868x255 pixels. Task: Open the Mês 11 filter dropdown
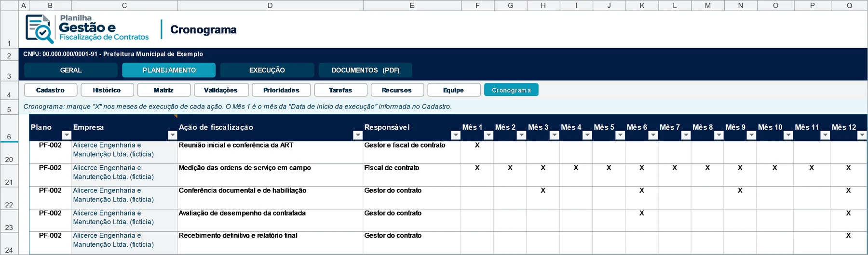(825, 135)
